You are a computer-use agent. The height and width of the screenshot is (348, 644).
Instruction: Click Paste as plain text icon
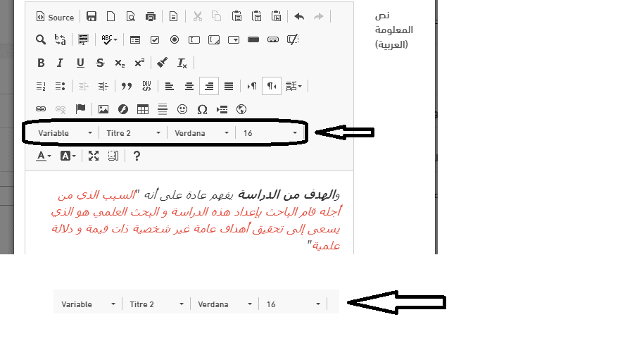click(x=257, y=16)
